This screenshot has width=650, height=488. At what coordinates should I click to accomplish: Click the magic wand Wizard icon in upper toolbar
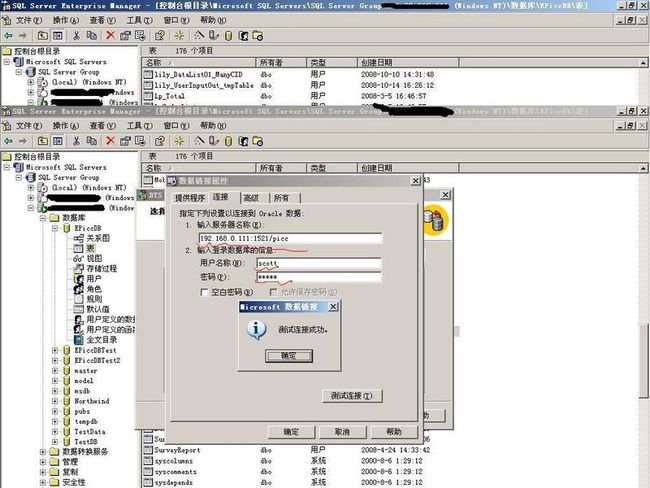click(199, 35)
